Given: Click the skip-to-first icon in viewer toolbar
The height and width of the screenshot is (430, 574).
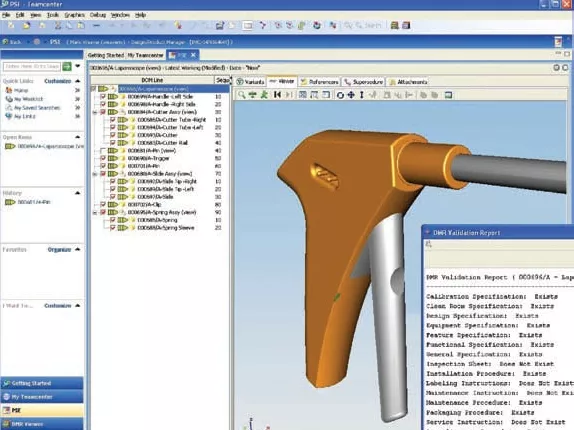Looking at the screenshot, I should pos(277,95).
